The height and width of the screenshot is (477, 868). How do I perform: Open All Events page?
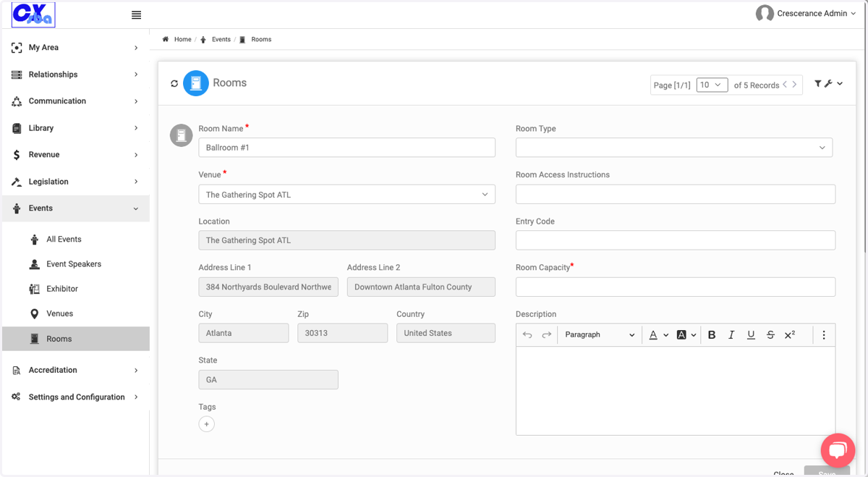pyautogui.click(x=64, y=240)
